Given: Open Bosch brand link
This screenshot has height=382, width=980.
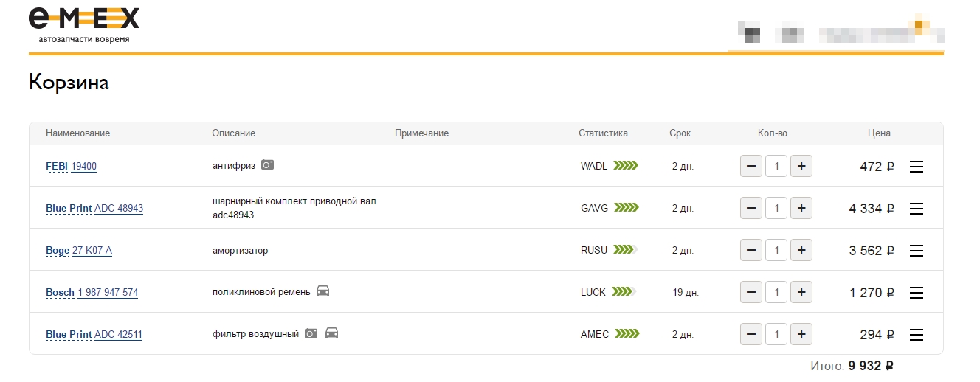Looking at the screenshot, I should point(60,293).
